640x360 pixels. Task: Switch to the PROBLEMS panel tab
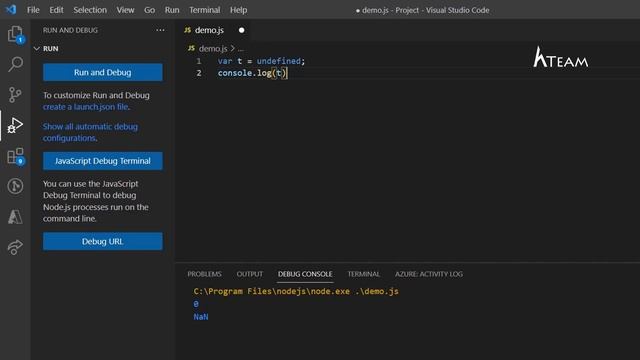click(204, 274)
